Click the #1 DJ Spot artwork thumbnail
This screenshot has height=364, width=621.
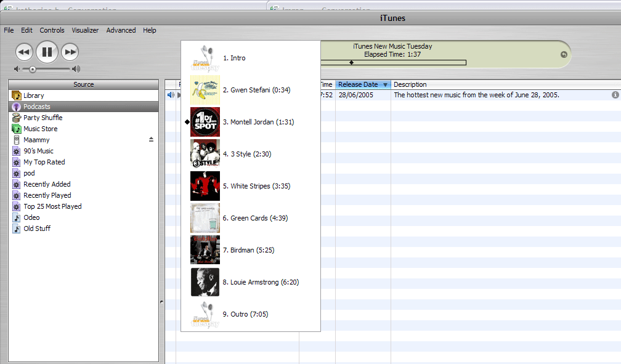tap(205, 122)
